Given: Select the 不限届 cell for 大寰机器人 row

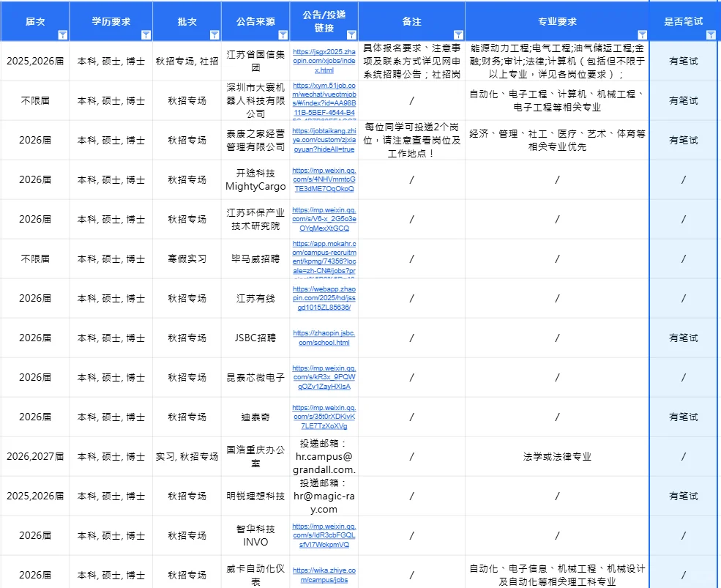Looking at the screenshot, I should click(x=35, y=100).
